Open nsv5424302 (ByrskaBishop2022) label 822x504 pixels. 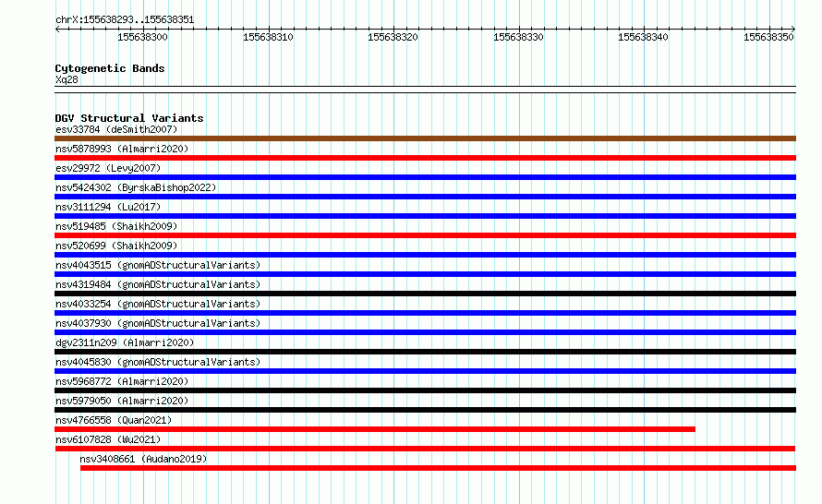tap(136, 187)
